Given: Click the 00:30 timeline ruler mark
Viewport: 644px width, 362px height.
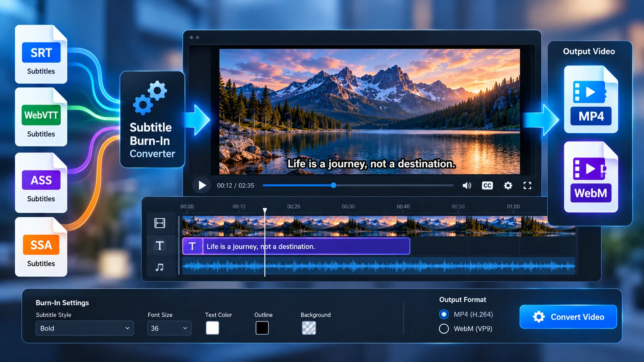Looking at the screenshot, I should (x=348, y=207).
